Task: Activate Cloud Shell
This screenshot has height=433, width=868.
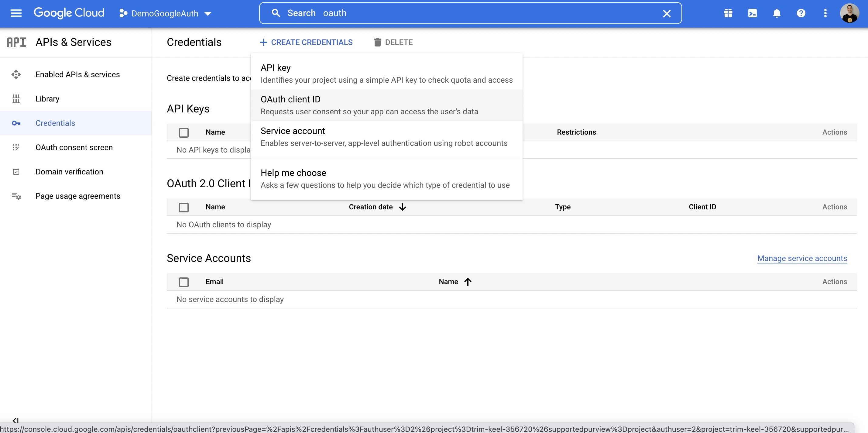Action: coord(752,13)
